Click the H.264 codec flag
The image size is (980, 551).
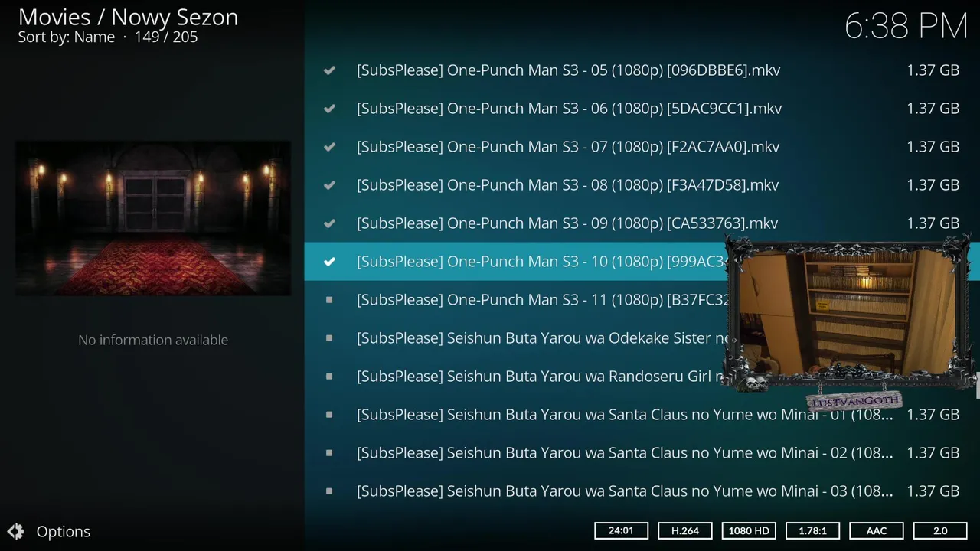pyautogui.click(x=684, y=530)
